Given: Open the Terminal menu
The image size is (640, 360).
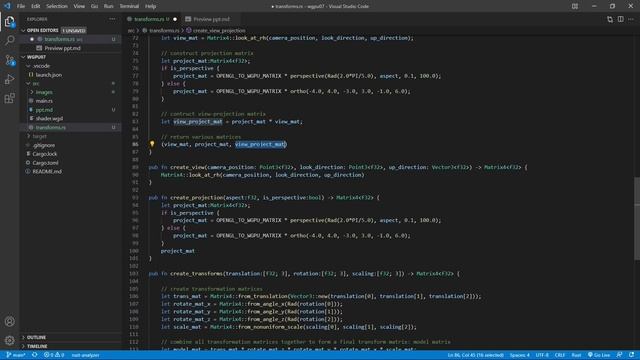Looking at the screenshot, I should click(x=129, y=6).
